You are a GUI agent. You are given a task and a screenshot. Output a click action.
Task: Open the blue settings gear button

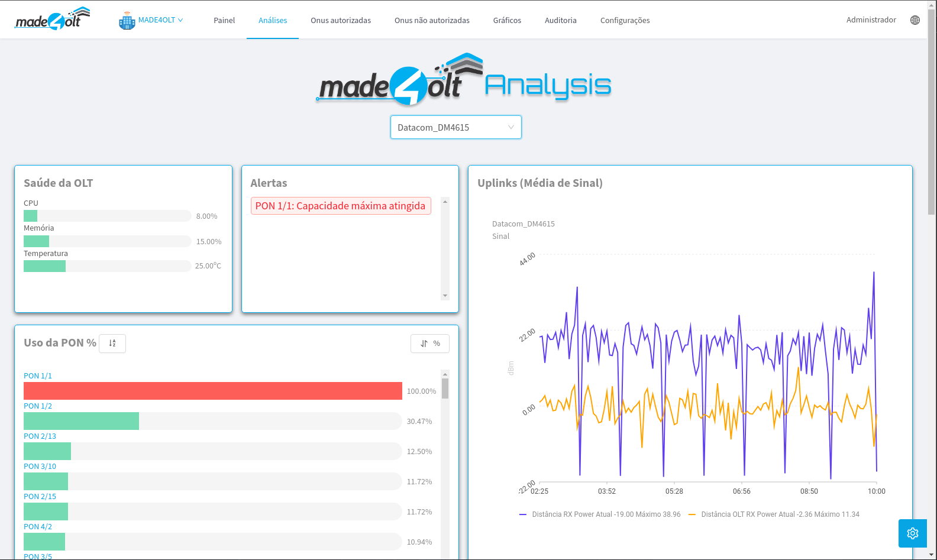912,533
